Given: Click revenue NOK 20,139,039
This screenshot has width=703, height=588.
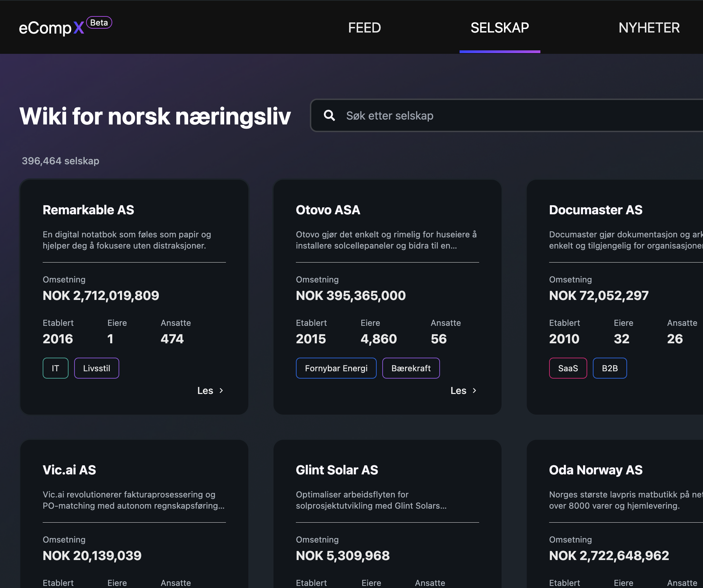Looking at the screenshot, I should coord(92,555).
